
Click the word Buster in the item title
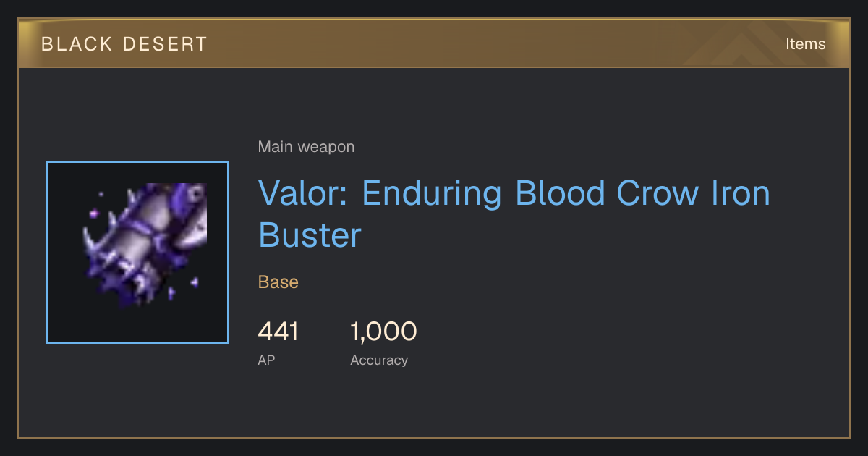pyautogui.click(x=310, y=235)
